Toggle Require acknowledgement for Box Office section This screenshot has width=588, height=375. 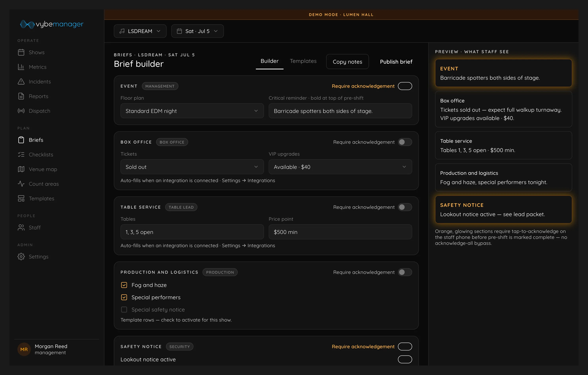[x=405, y=142]
